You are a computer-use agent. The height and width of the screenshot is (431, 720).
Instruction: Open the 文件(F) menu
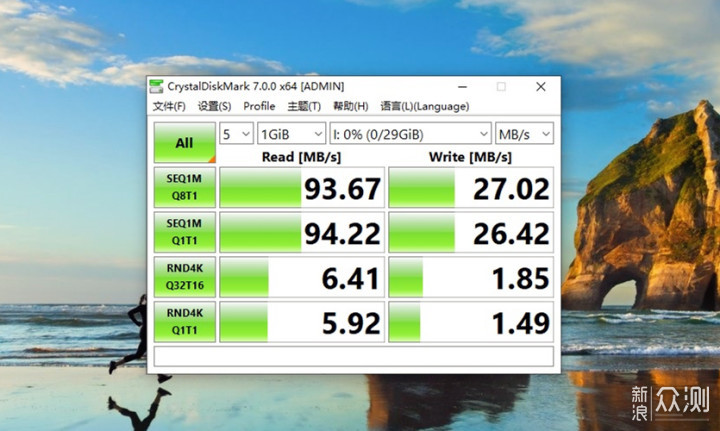pyautogui.click(x=169, y=106)
